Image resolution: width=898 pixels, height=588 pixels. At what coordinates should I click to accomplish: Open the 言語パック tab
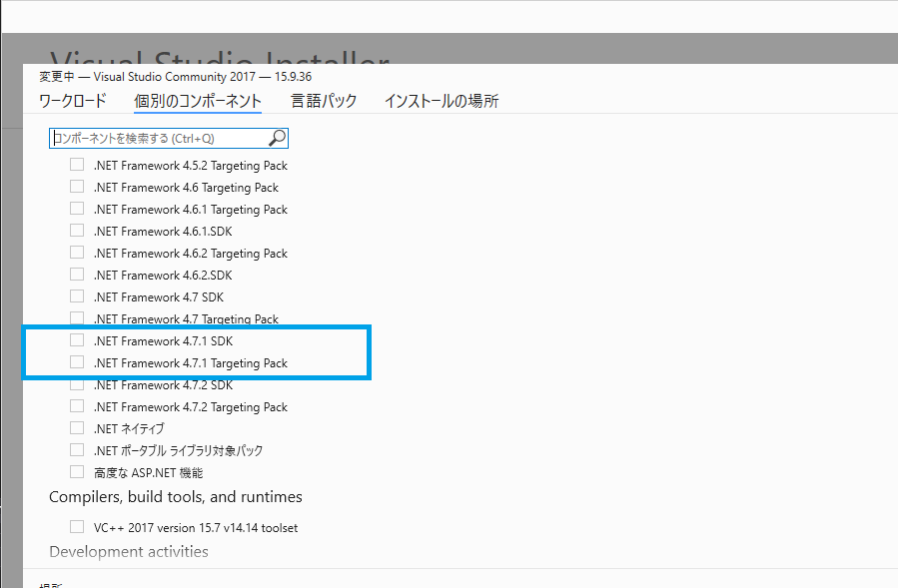coord(324,101)
